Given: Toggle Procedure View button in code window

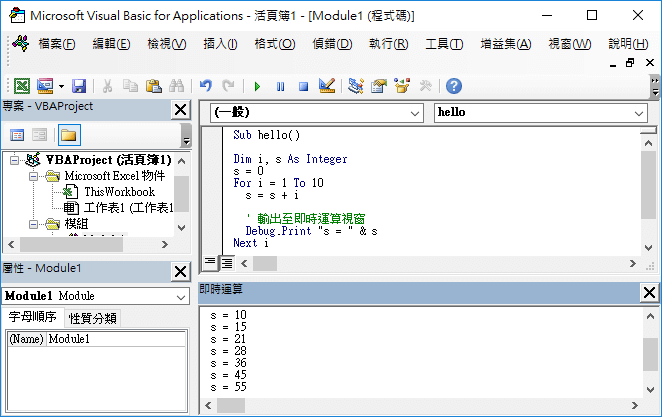Looking at the screenshot, I should click(x=210, y=263).
